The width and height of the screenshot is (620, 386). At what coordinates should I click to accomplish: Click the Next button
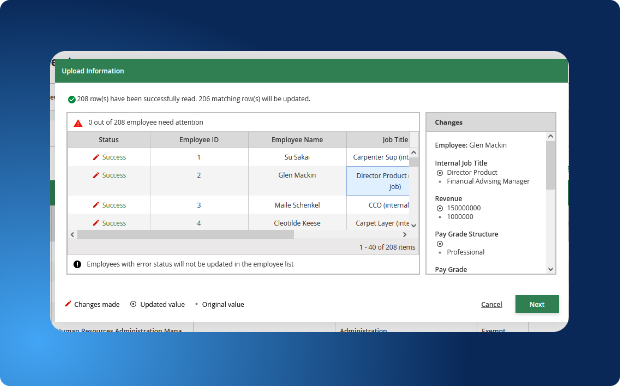[537, 304]
